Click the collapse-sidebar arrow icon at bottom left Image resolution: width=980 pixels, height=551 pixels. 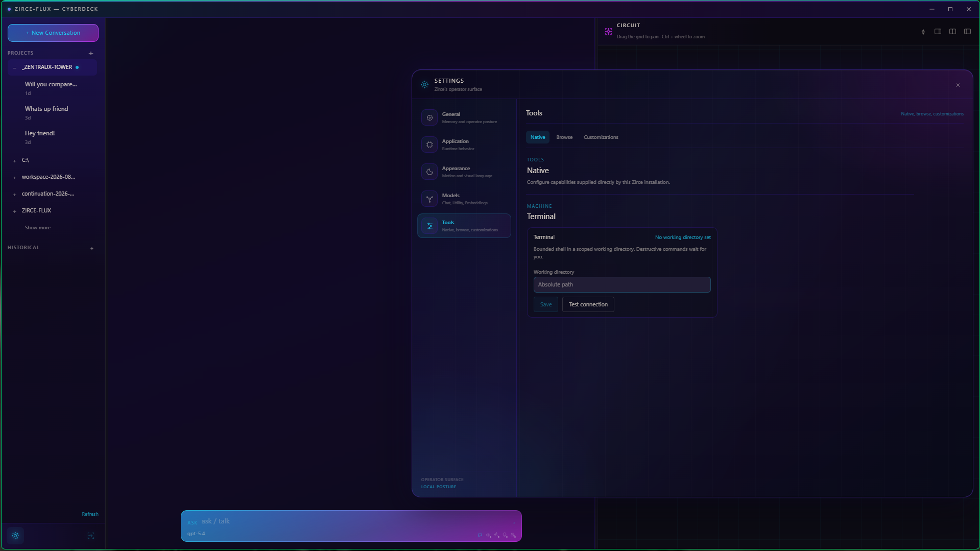coord(91,536)
